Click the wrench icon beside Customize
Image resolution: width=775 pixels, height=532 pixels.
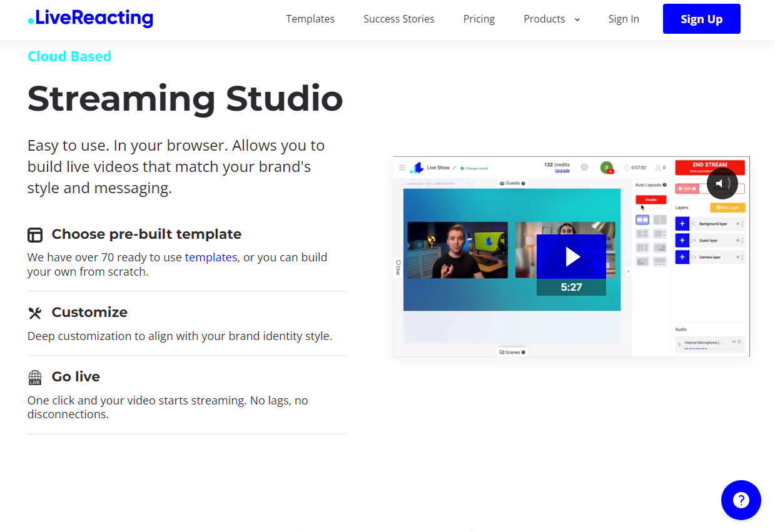pos(35,313)
